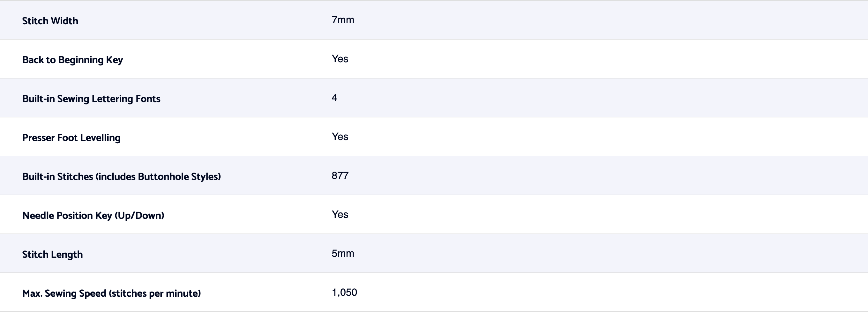Click the (Up/Down) parenthetical text

point(139,215)
